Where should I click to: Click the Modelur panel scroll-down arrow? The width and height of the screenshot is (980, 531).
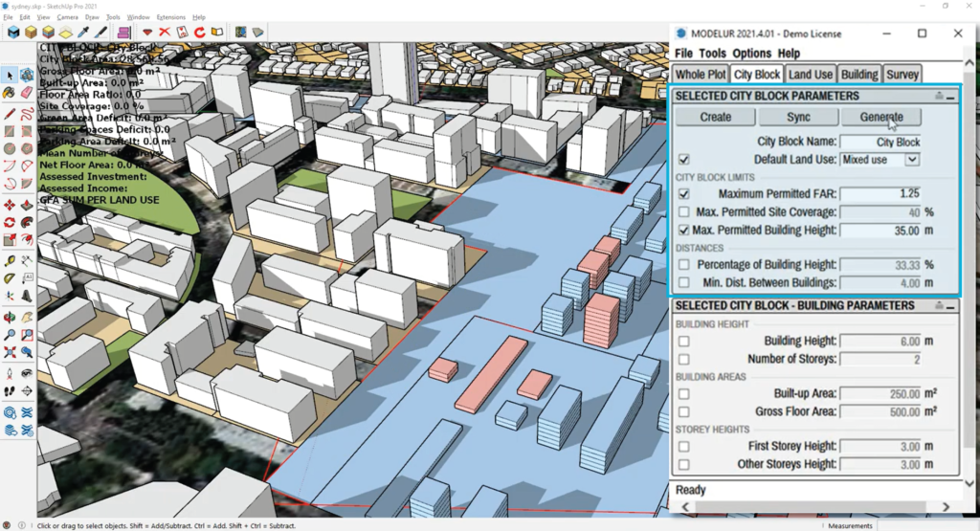[969, 483]
